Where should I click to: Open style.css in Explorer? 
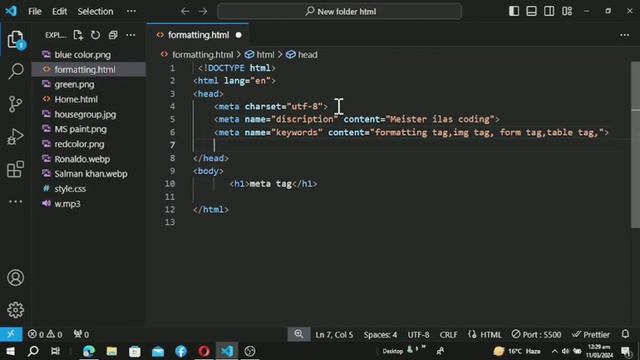click(89, 189)
